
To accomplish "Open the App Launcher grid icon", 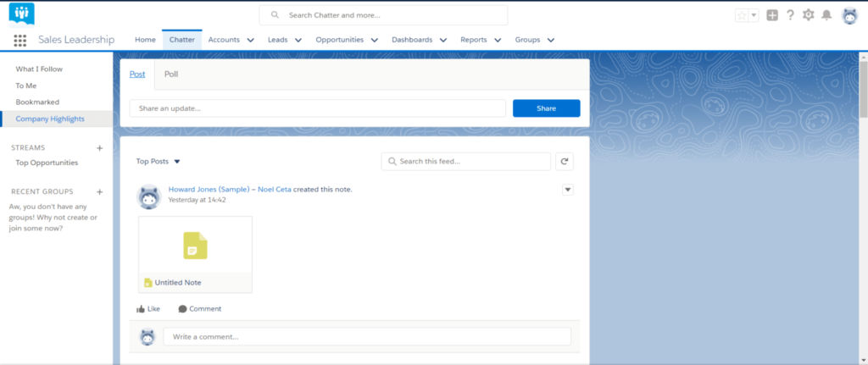I will pyautogui.click(x=20, y=40).
